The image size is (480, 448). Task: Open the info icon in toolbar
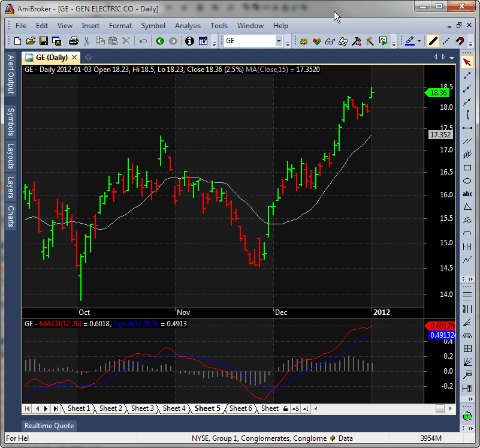[189, 41]
